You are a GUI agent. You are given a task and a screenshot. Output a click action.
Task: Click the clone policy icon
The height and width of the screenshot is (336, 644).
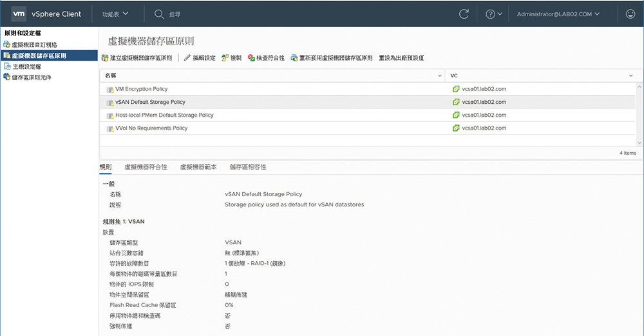tap(225, 58)
